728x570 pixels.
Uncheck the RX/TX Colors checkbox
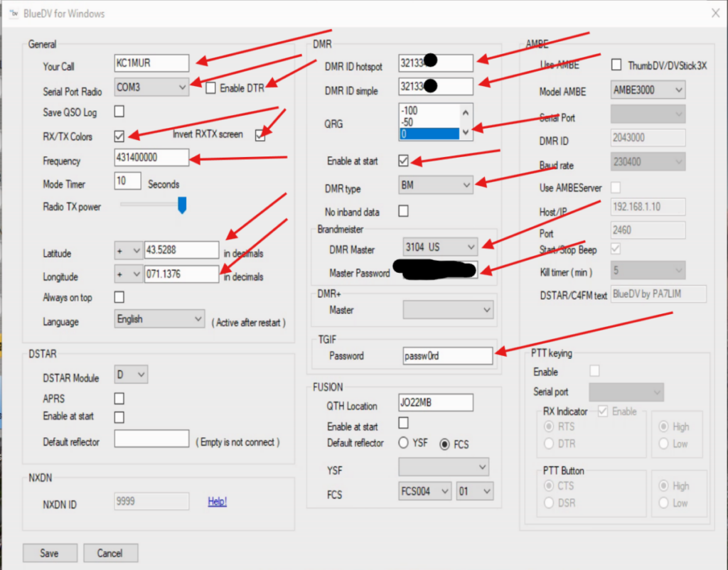[119, 135]
